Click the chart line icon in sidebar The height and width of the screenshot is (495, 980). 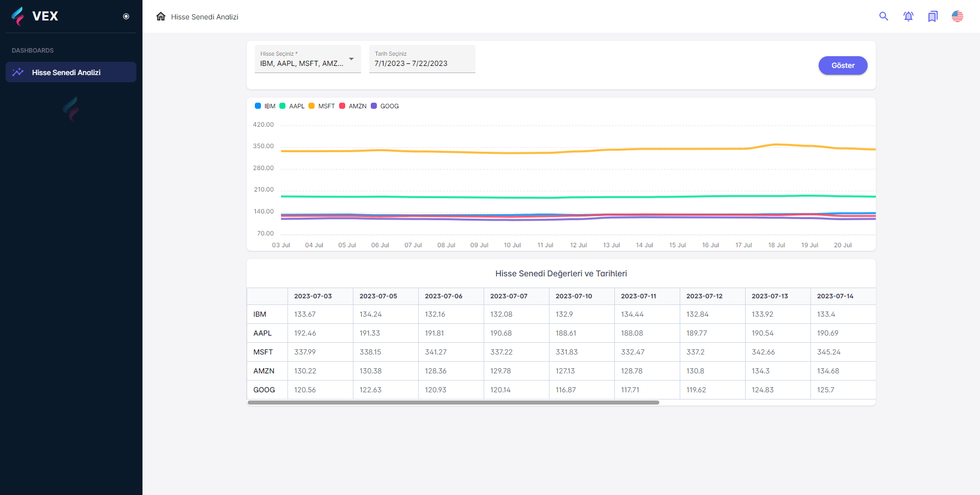[x=18, y=72]
